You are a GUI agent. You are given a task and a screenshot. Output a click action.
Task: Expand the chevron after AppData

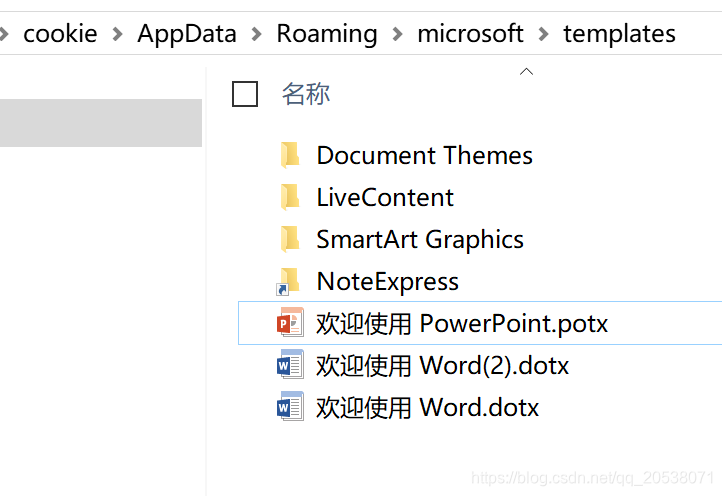click(257, 34)
